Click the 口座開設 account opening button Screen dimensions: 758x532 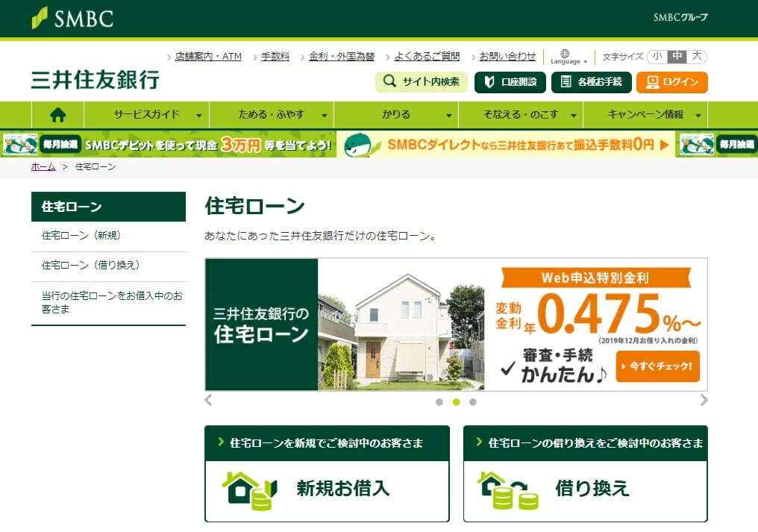point(510,82)
